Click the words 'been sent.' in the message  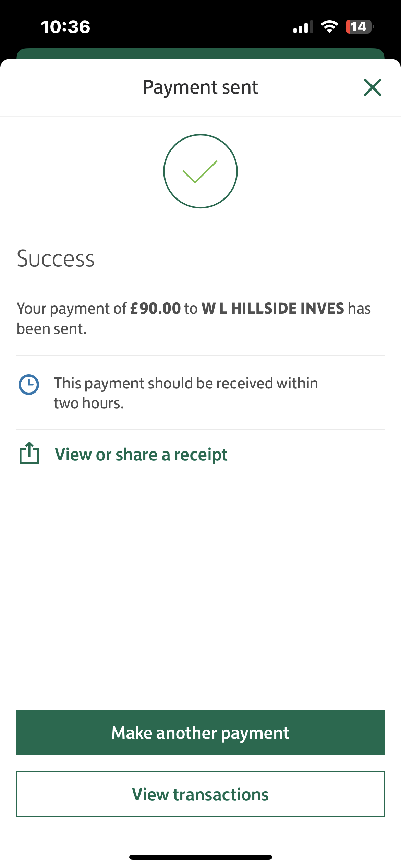(x=52, y=329)
